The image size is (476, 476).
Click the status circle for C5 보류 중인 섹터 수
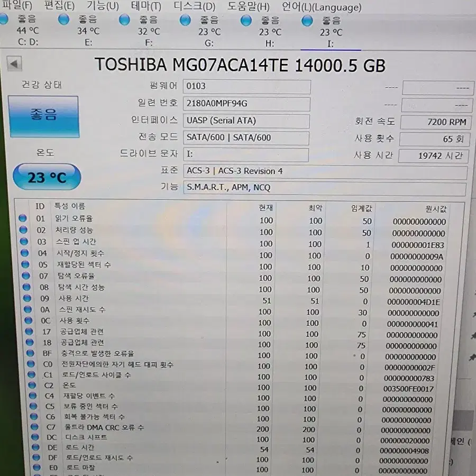pyautogui.click(x=33, y=406)
